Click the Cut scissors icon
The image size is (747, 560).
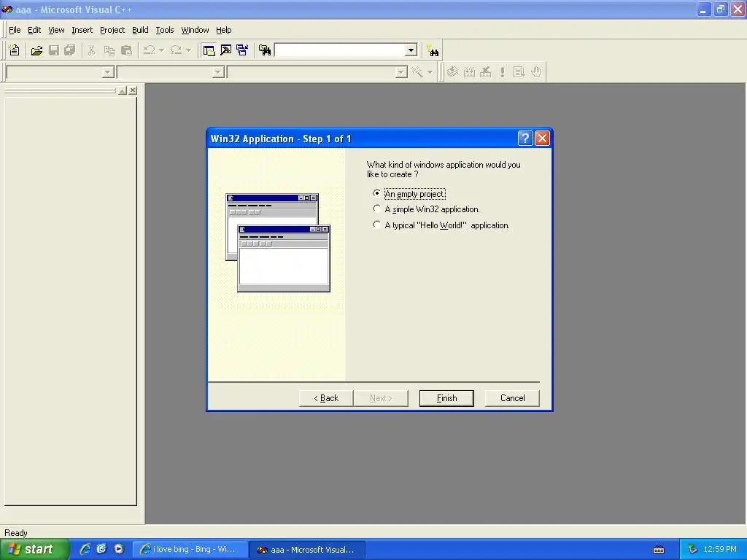(x=91, y=50)
